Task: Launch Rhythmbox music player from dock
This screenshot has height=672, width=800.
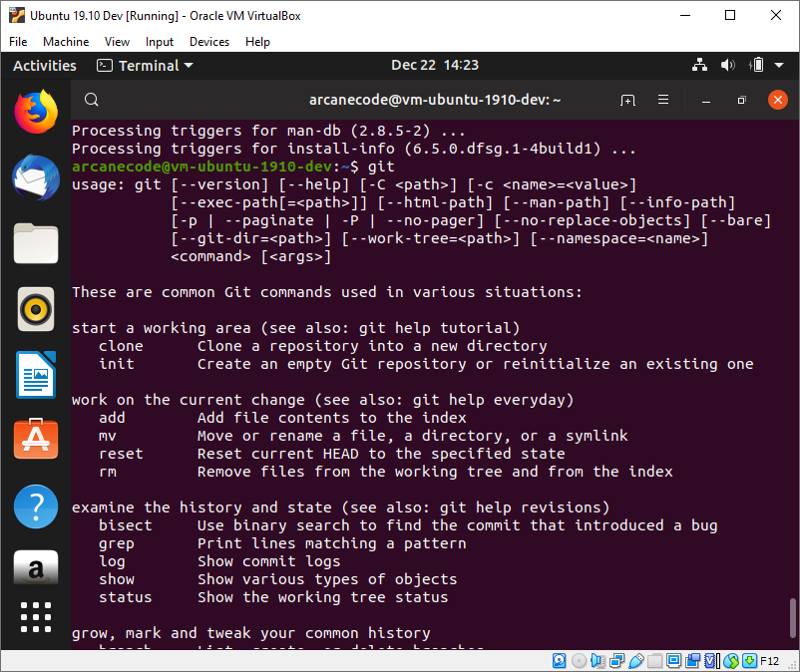Action: 36,309
